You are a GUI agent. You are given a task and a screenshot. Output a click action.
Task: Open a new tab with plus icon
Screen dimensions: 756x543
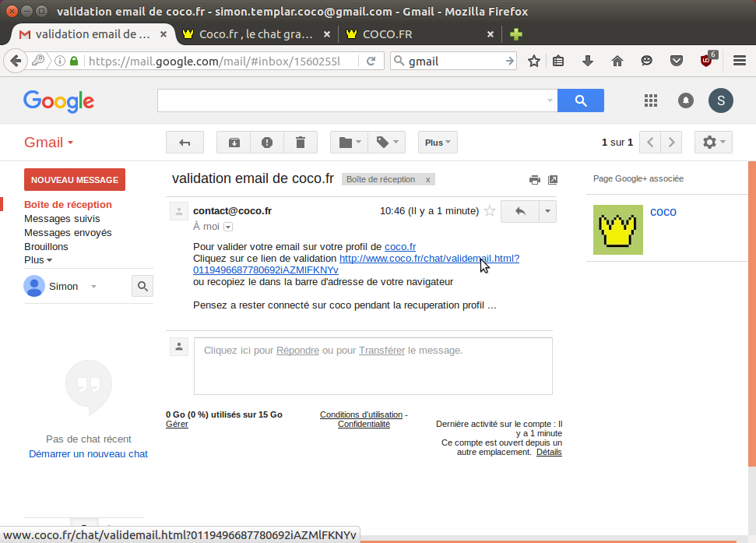[516, 34]
